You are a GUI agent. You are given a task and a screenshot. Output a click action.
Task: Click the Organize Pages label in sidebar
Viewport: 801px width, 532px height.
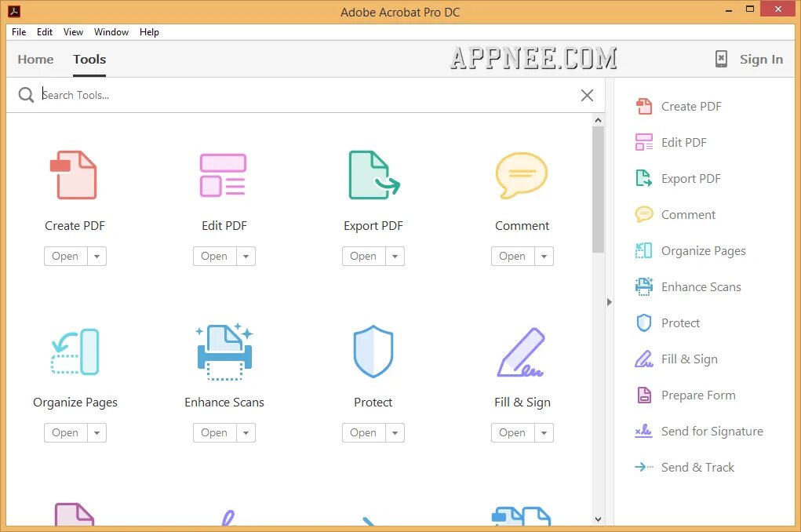(704, 251)
